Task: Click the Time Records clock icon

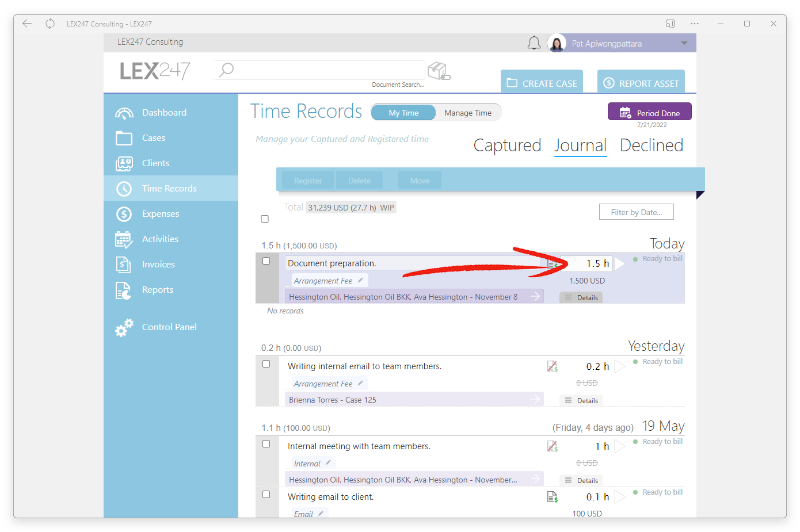Action: coord(124,189)
